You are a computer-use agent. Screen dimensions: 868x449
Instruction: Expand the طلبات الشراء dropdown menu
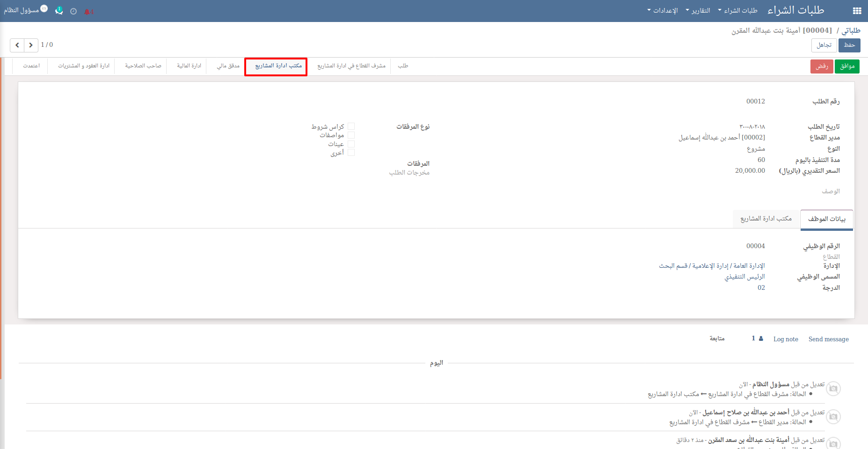pyautogui.click(x=738, y=10)
